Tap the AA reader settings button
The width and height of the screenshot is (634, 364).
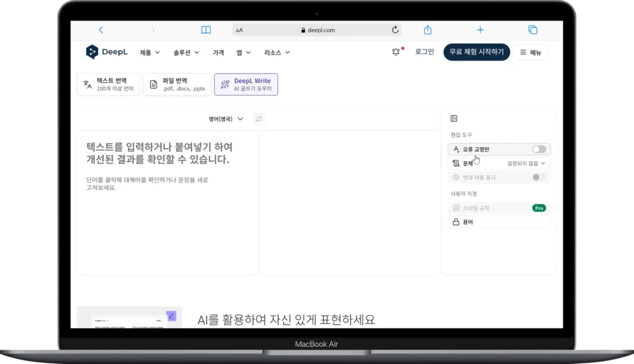point(240,30)
